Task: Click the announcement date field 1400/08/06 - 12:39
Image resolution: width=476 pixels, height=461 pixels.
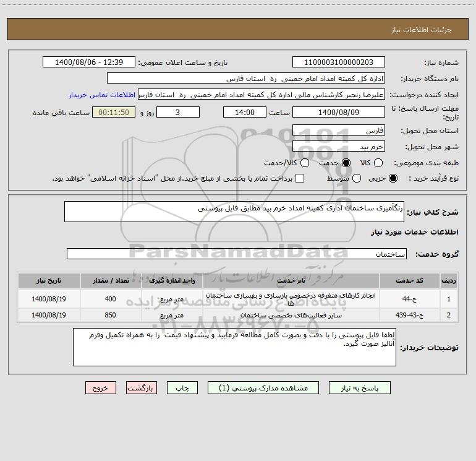Action: pos(89,62)
